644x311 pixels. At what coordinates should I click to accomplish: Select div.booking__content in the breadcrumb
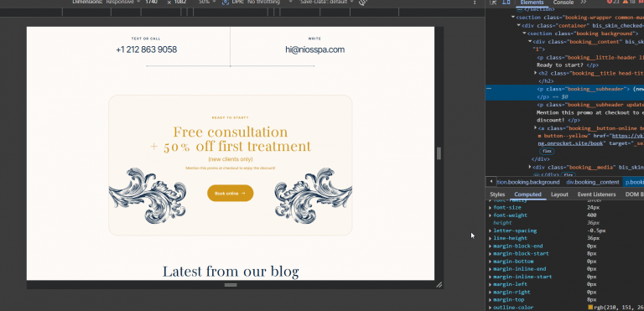point(592,182)
